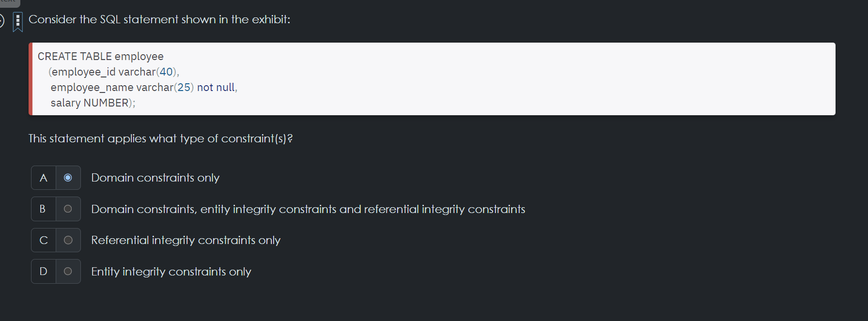Viewport: 868px width, 321px height.
Task: Click the letter C answer box
Action: [44, 240]
